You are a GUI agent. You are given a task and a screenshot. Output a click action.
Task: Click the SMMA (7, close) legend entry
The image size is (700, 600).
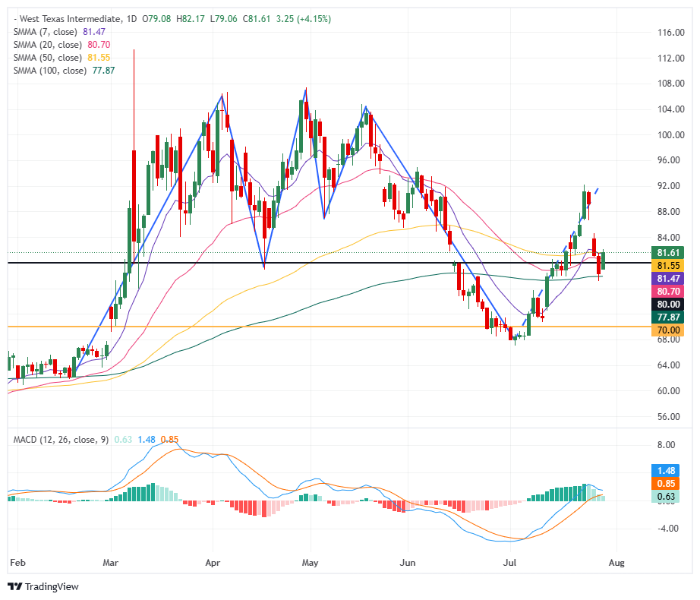[59, 32]
